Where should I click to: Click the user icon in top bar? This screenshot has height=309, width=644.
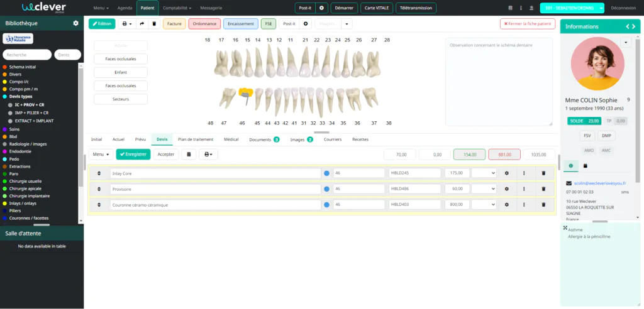(531, 8)
